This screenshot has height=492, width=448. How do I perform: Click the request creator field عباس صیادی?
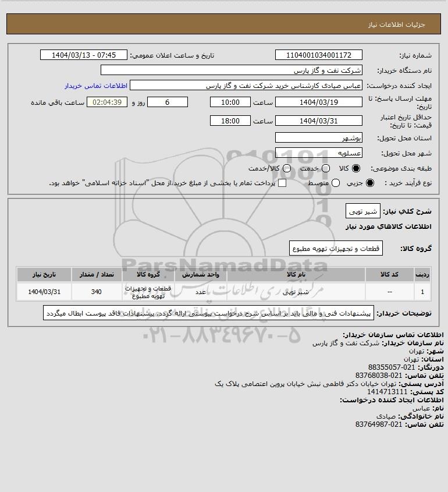(x=246, y=86)
